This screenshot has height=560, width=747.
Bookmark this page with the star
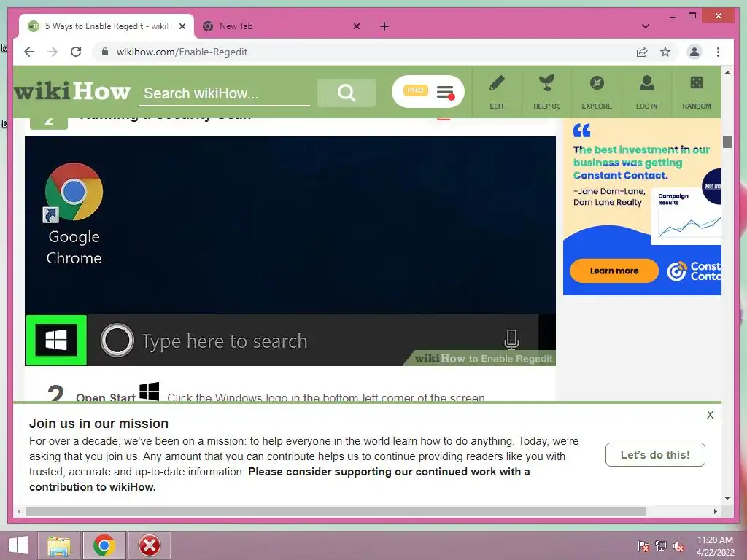[x=665, y=52]
